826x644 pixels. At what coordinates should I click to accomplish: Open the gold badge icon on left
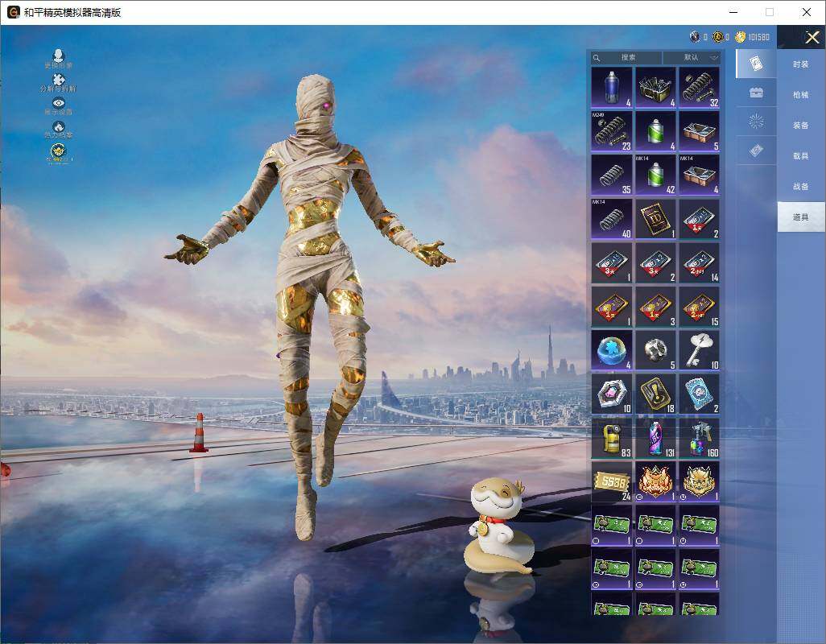point(59,153)
